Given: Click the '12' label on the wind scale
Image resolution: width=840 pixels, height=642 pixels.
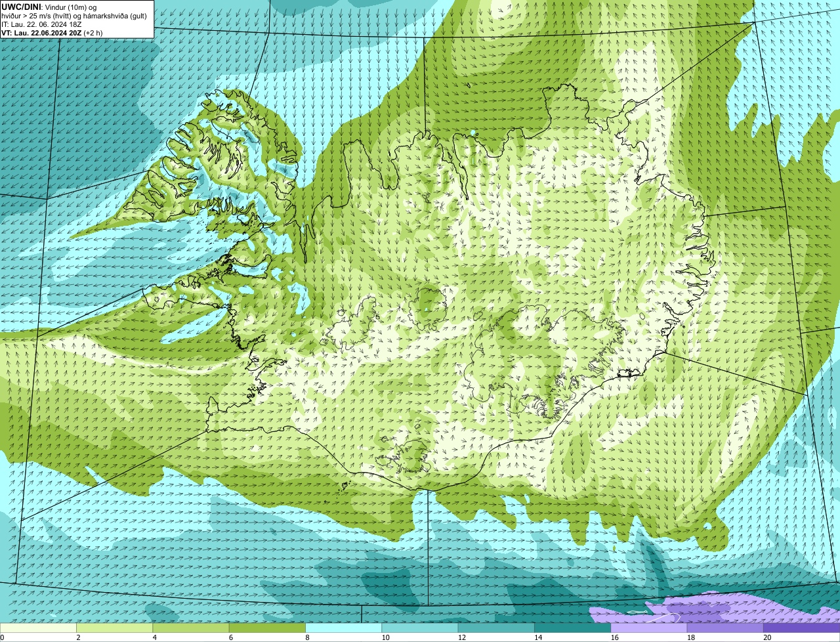Looking at the screenshot, I should click(462, 637).
